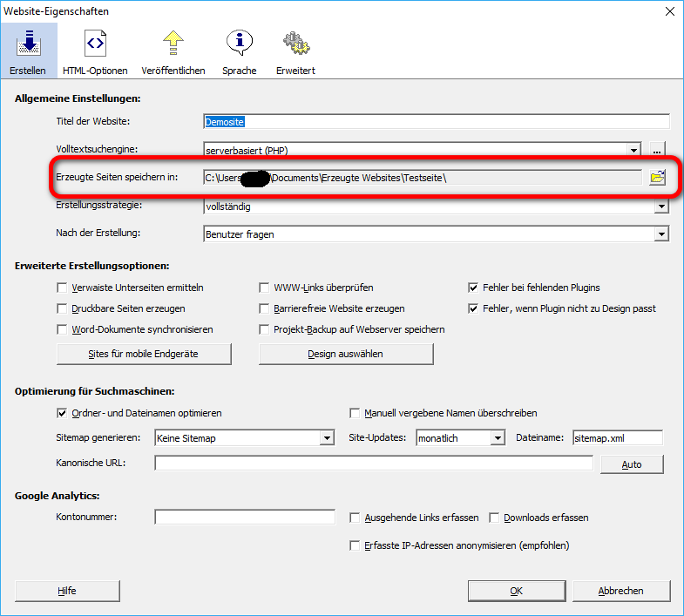The image size is (684, 616).
Task: Enable Verwaiste Unterseiten ermitteln
Action: click(x=62, y=288)
